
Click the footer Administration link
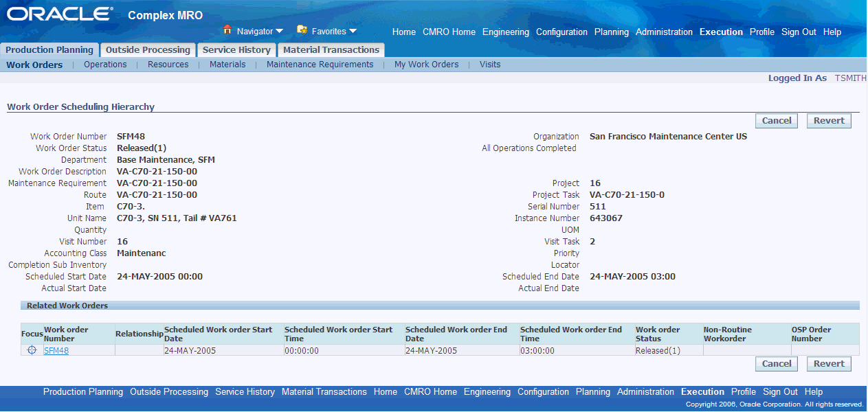(x=645, y=392)
